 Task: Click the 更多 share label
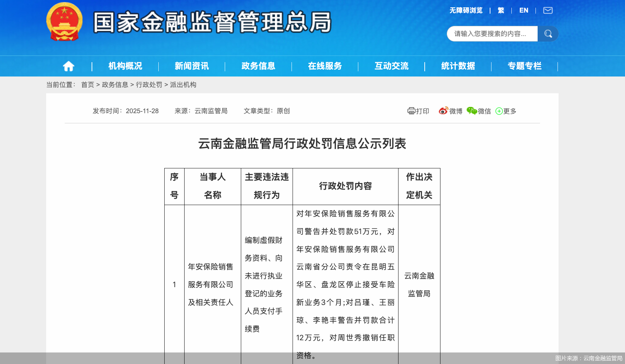[x=510, y=111]
